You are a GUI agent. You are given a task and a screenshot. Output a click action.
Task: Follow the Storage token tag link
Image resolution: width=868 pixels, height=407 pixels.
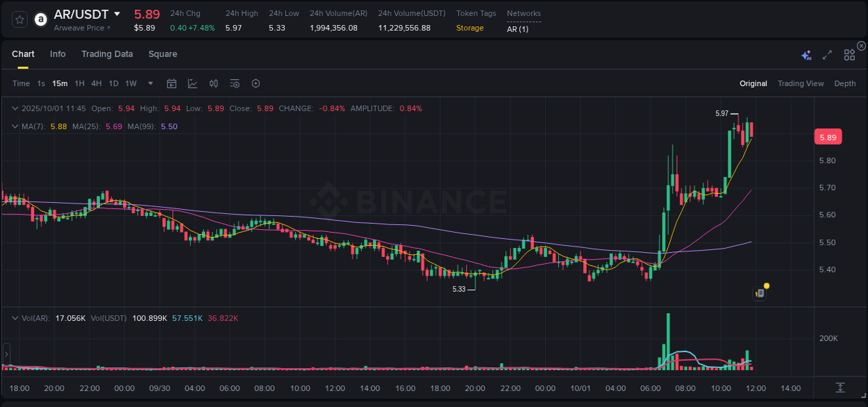(x=469, y=28)
